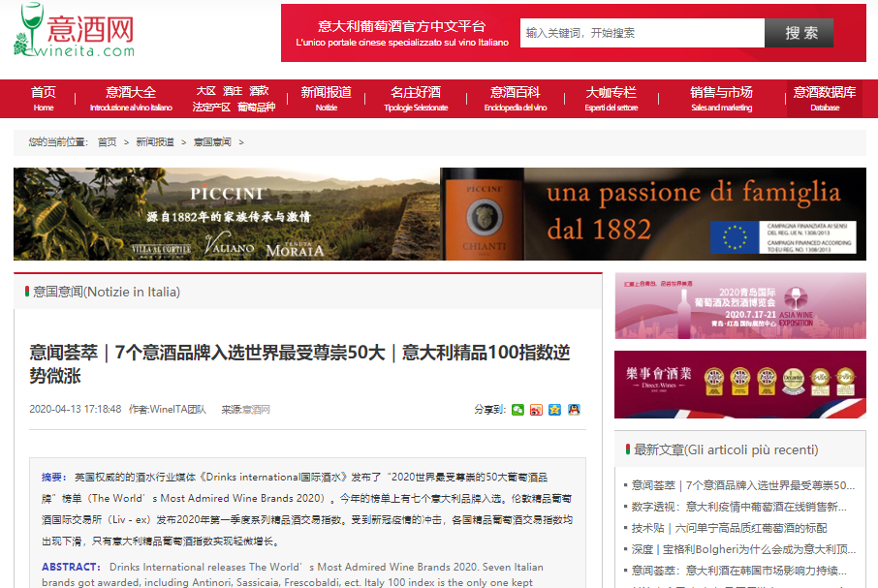Go to 酒庄 in the navigation bar
Viewport: 878px width, 588px height.
[233, 91]
